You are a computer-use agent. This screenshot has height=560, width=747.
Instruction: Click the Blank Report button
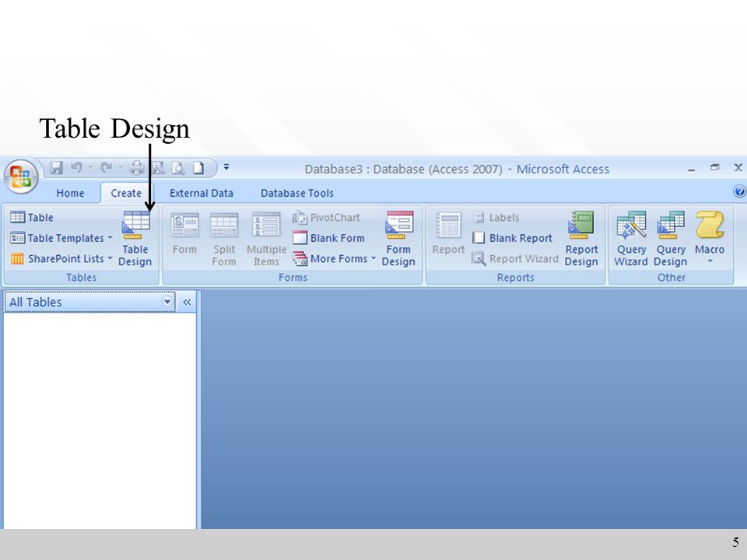513,238
